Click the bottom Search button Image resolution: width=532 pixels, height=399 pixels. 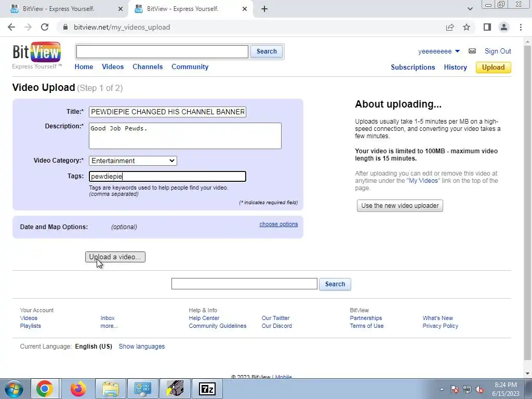coord(335,284)
